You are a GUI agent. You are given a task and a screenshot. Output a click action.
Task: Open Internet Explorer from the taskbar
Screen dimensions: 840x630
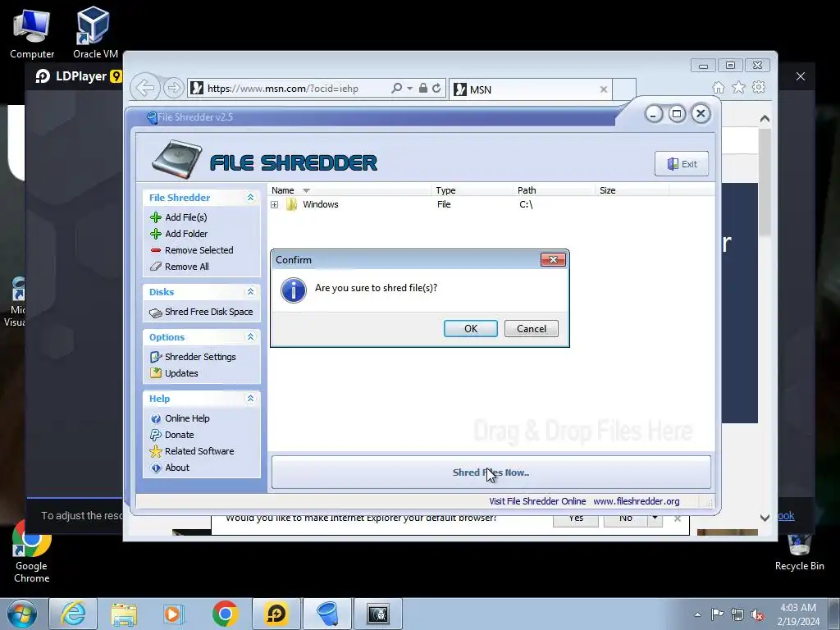tap(73, 614)
